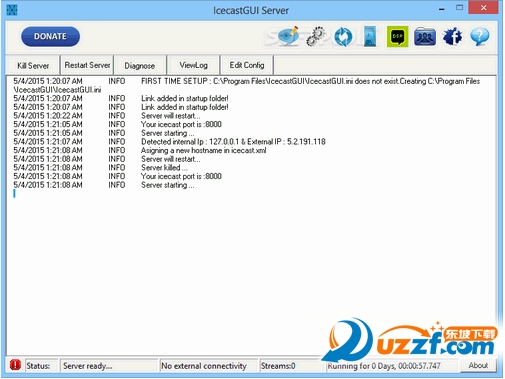Image resolution: width=505 pixels, height=379 pixels.
Task: Click the red stop status indicator icon
Action: coord(15,365)
